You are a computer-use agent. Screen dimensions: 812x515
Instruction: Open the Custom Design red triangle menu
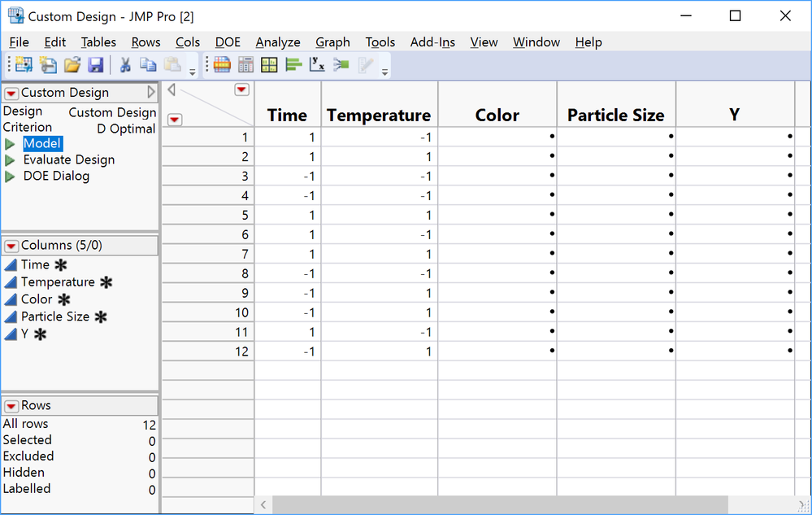pos(11,94)
